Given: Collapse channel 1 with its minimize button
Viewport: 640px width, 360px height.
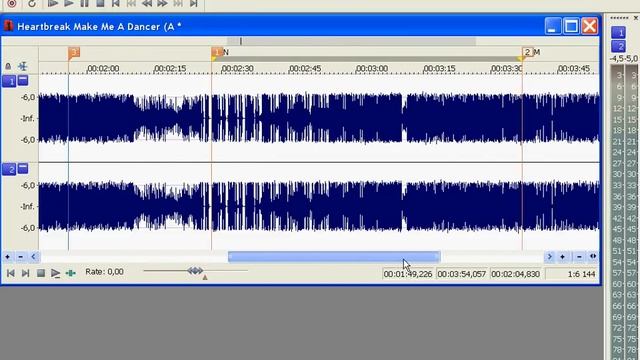Looking at the screenshot, I should coord(23,80).
